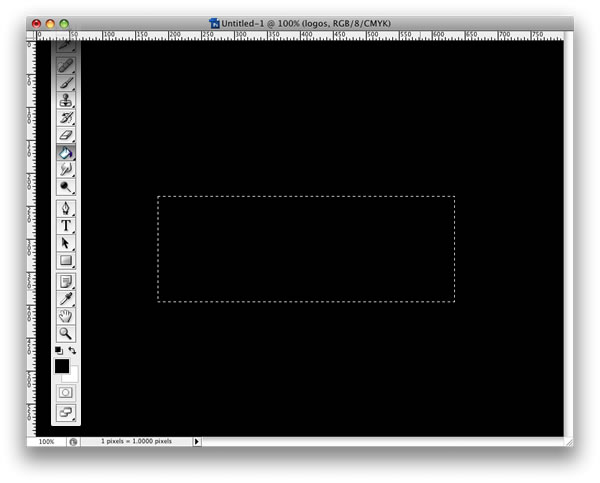Open the black foreground color swatch
600x483 pixels.
pos(62,366)
